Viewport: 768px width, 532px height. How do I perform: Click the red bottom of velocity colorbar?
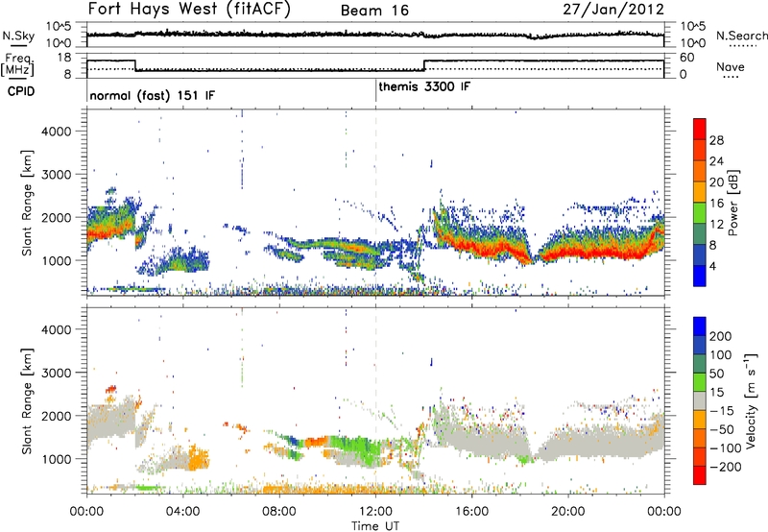700,475
